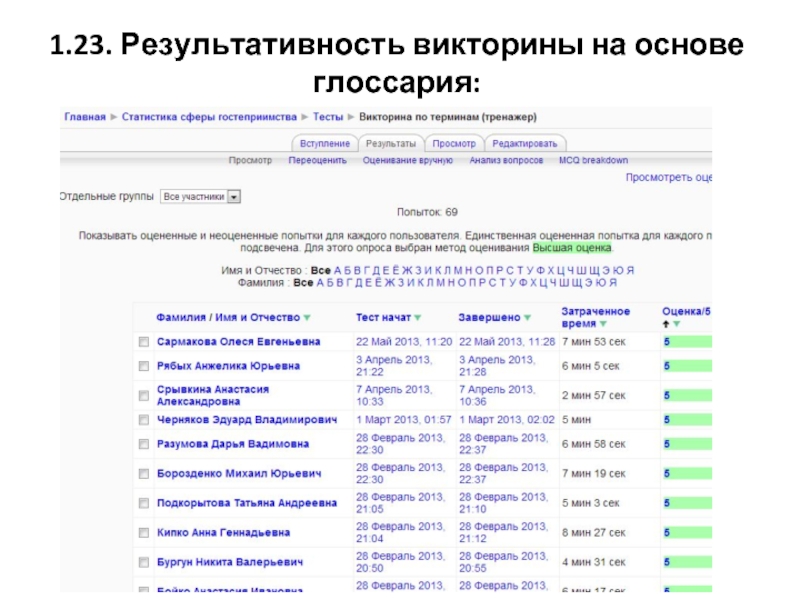Image resolution: width=800 pixels, height=600 pixels.
Task: Sort by Оценка/5 column header
Action: click(686, 312)
